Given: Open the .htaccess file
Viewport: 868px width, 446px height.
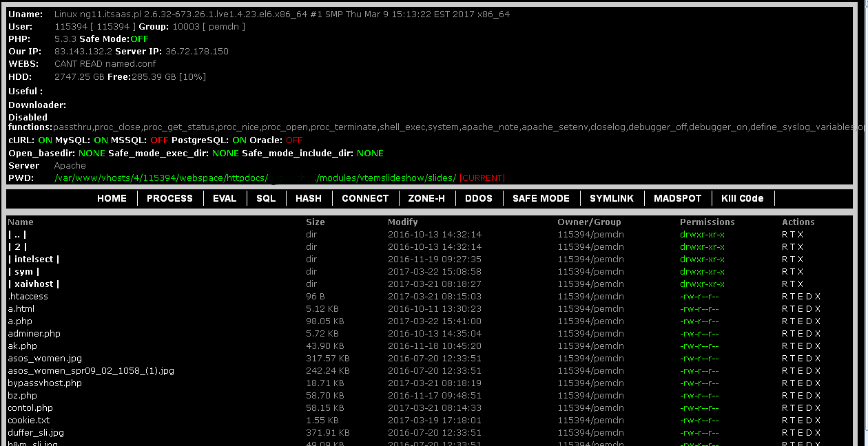Looking at the screenshot, I should (x=28, y=296).
